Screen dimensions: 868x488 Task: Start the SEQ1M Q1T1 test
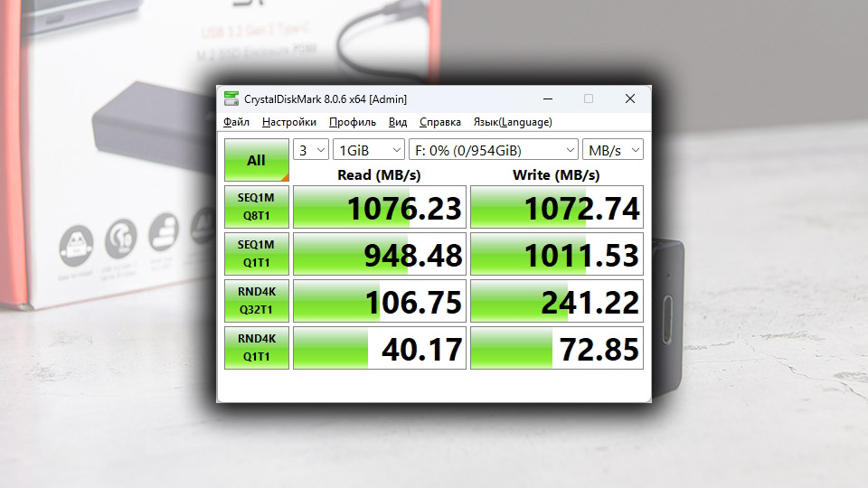click(x=256, y=254)
